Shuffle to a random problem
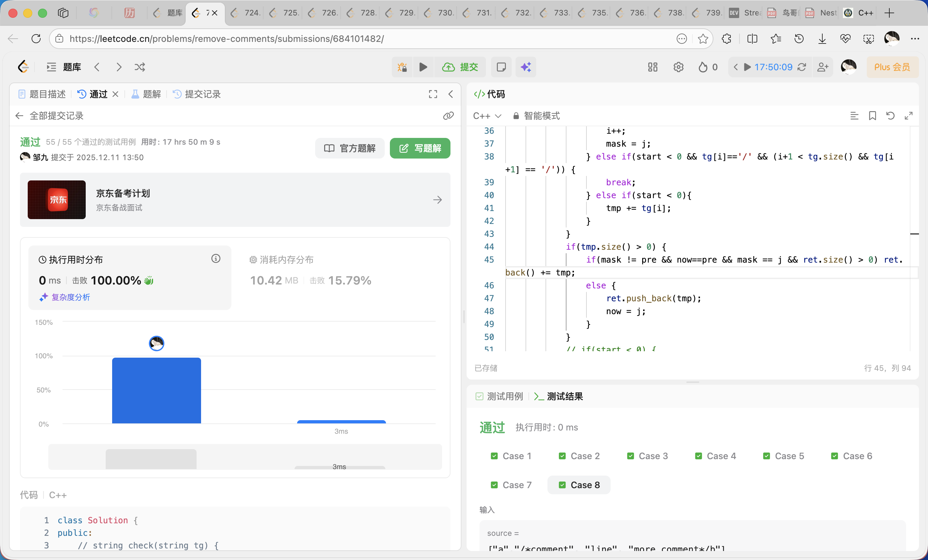 click(x=140, y=67)
